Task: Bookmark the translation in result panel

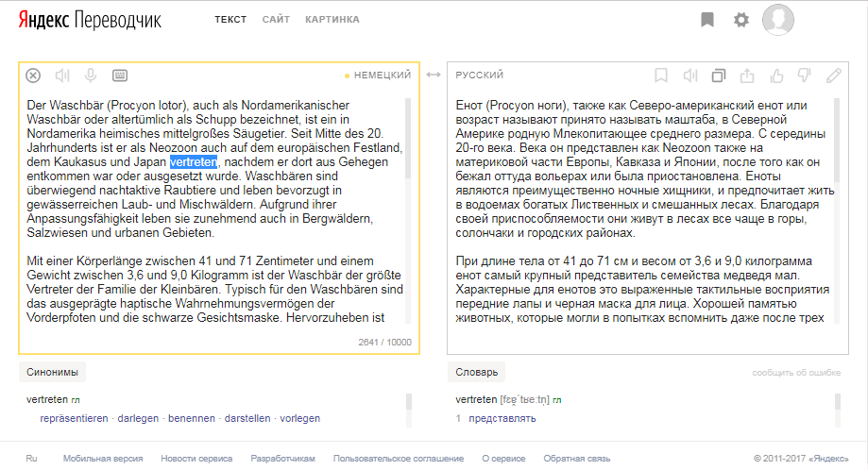Action: pos(661,76)
